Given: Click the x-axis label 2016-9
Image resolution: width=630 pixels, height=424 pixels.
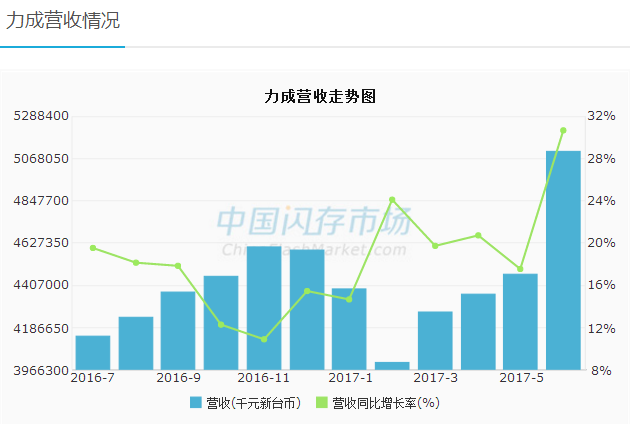Looking at the screenshot, I should (178, 378).
